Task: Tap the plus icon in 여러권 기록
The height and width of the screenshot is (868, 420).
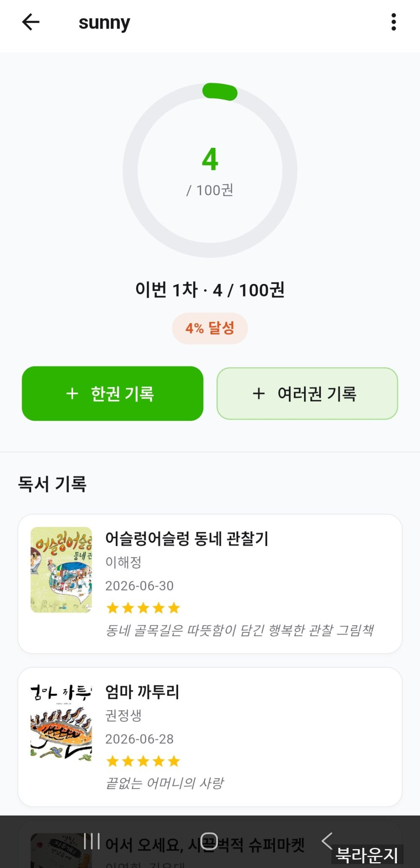Action: coord(259,393)
